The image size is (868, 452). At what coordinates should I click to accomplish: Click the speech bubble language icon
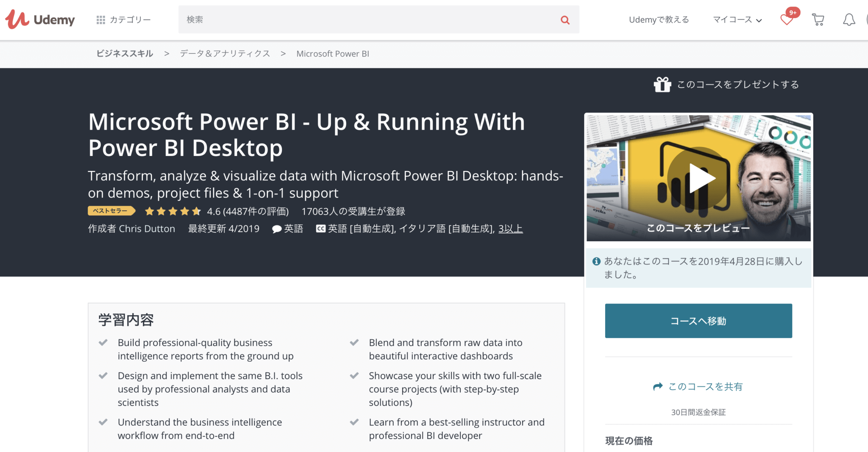(277, 229)
